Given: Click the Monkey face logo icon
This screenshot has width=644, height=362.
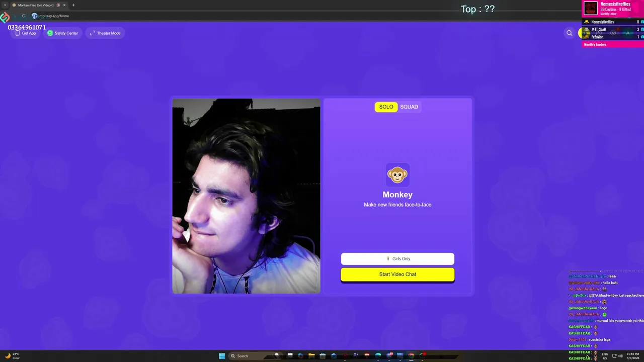Looking at the screenshot, I should pos(397,175).
